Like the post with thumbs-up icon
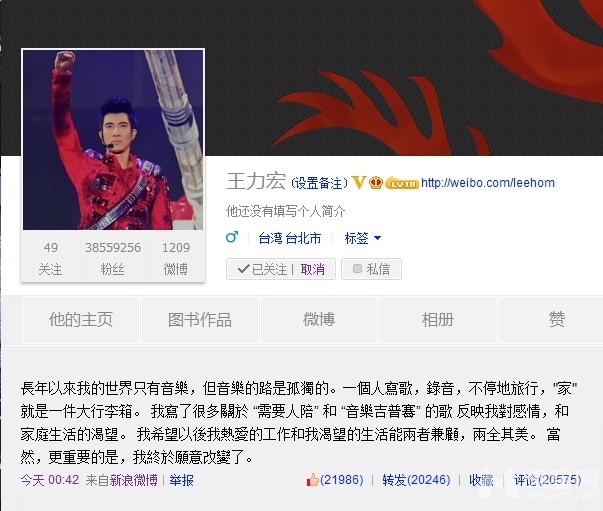 coord(312,480)
